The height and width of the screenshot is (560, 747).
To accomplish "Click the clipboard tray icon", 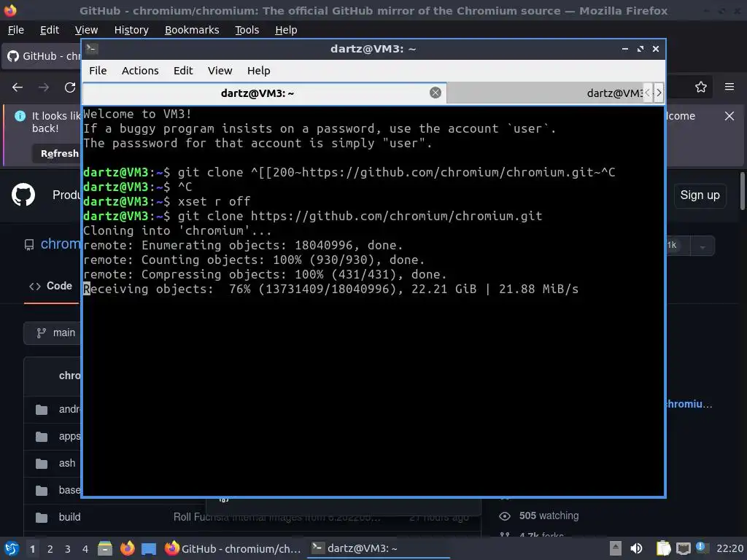I will pyautogui.click(x=663, y=548).
